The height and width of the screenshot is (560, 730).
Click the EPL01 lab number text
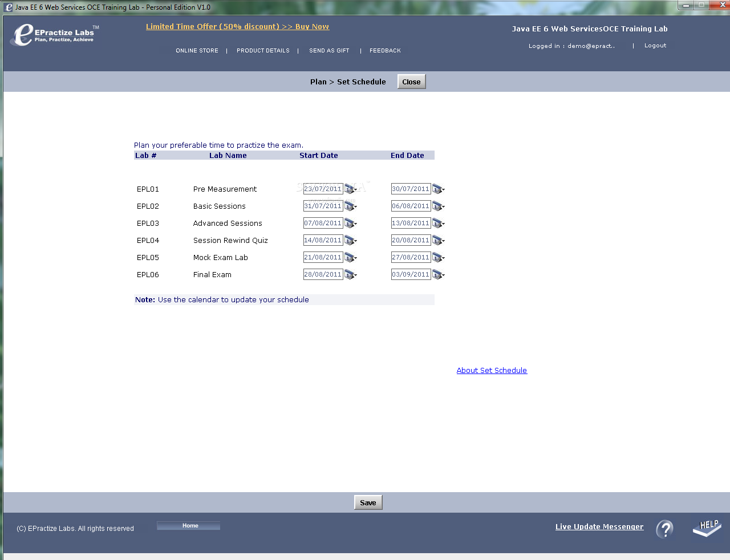[x=148, y=189]
